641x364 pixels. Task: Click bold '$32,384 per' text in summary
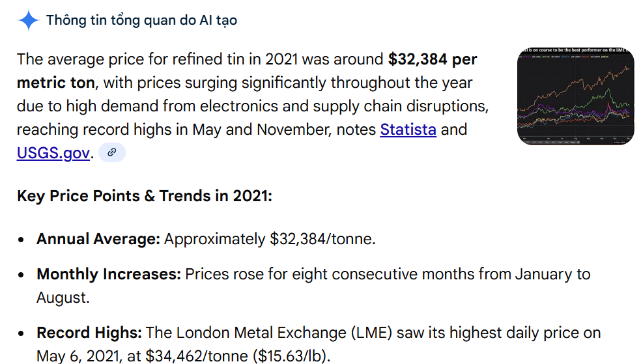click(433, 59)
